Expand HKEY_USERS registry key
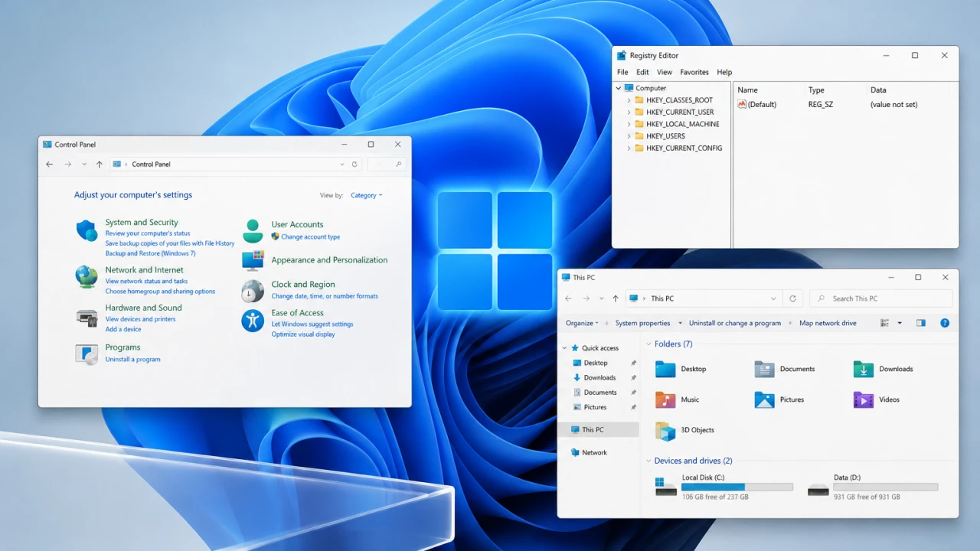The image size is (980, 551). [x=629, y=136]
